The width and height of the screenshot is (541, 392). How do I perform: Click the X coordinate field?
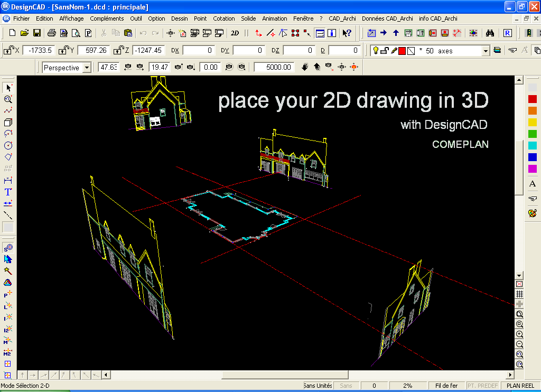39,50
